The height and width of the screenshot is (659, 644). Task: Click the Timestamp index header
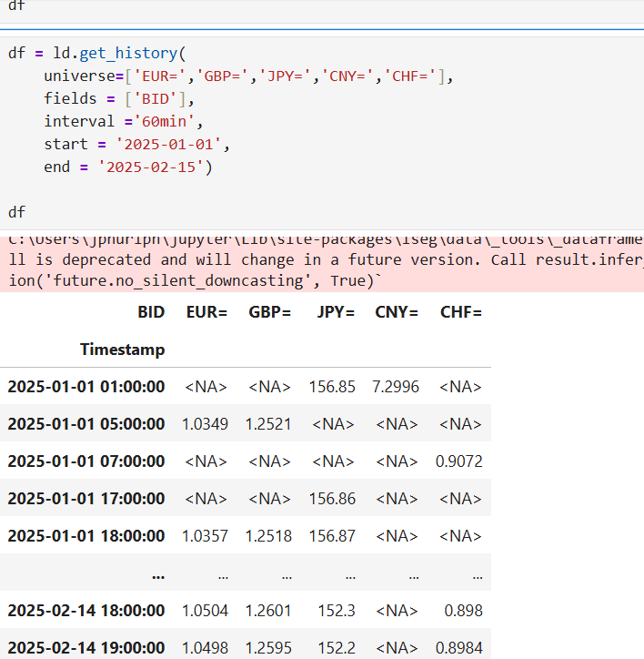coord(122,350)
